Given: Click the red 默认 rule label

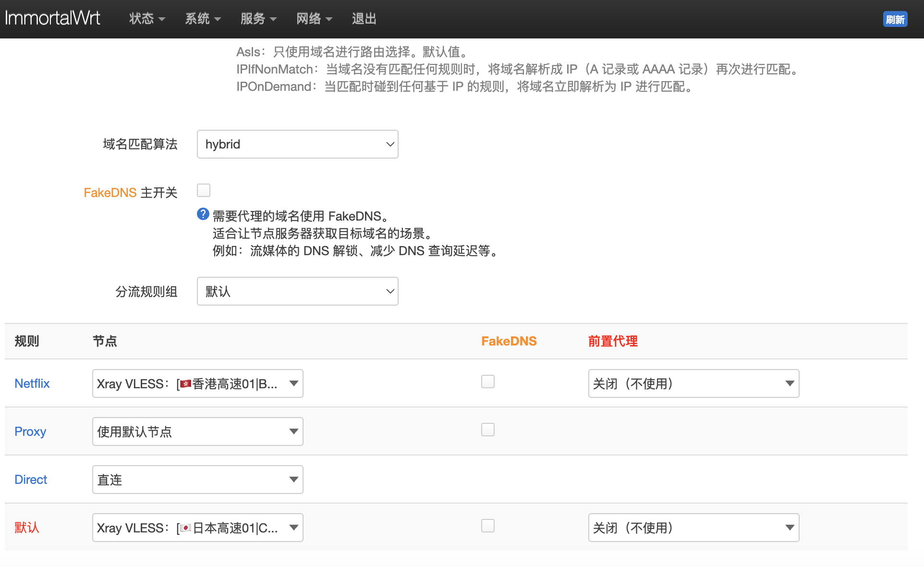Looking at the screenshot, I should [x=27, y=528].
